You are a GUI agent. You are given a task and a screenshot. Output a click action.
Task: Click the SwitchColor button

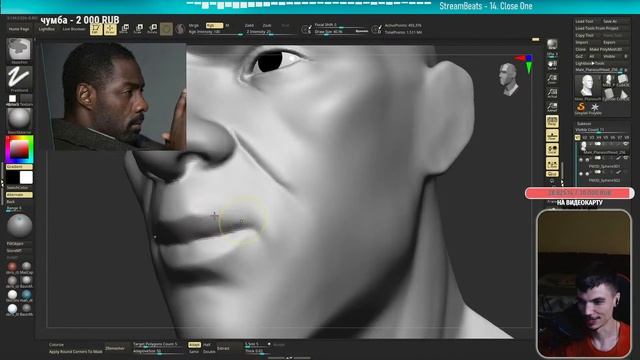pyautogui.click(x=18, y=187)
